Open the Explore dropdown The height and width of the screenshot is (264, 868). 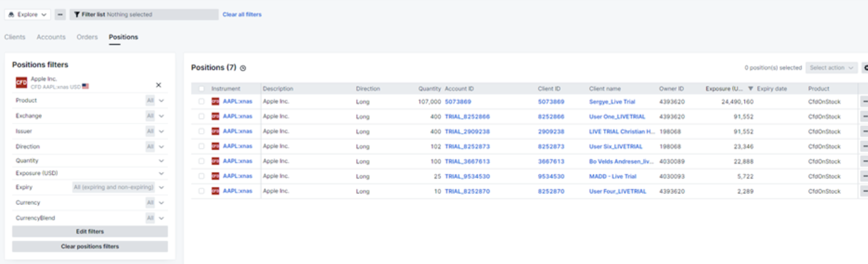(28, 14)
